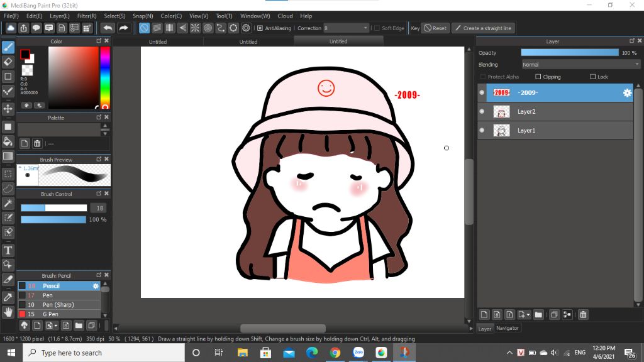Expand the add layer dropdown arrow
This screenshot has height=362, width=644.
(528, 315)
